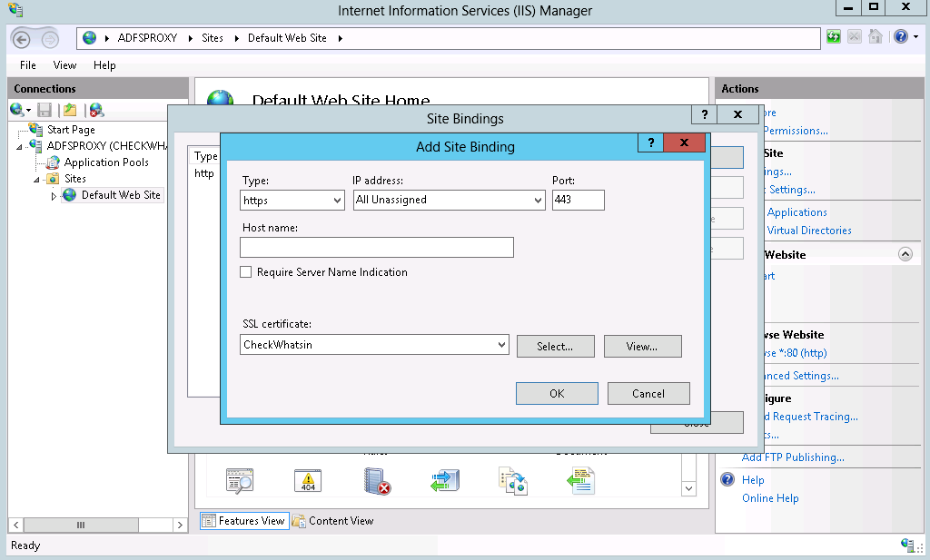Click the Online Help link

pyautogui.click(x=770, y=498)
